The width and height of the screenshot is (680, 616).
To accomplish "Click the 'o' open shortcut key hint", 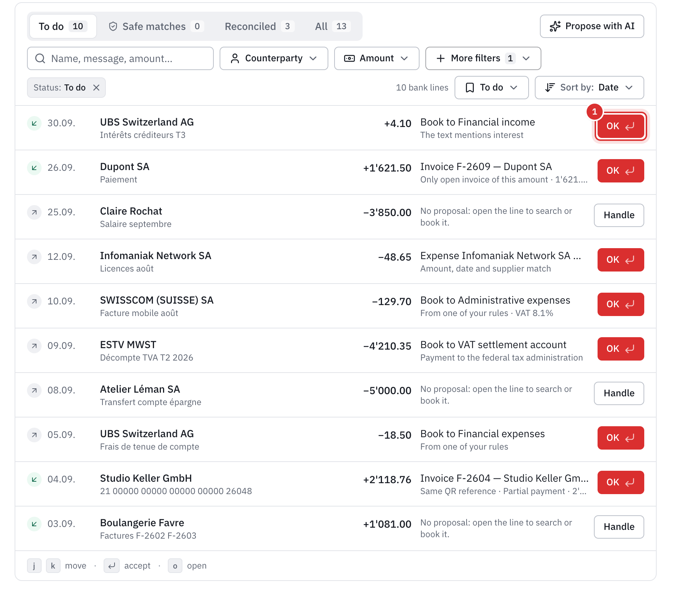I will tap(175, 566).
